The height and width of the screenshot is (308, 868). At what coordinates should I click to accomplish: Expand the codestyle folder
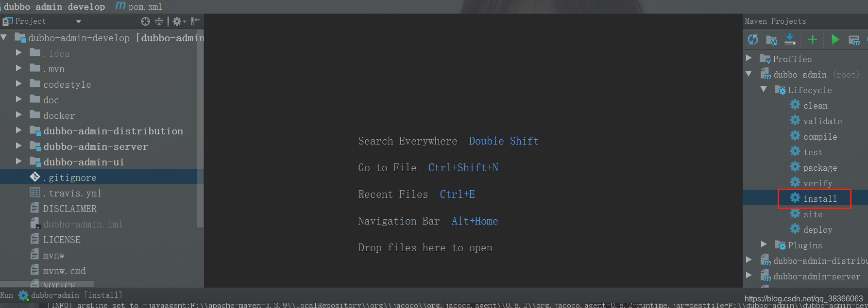[x=18, y=84]
